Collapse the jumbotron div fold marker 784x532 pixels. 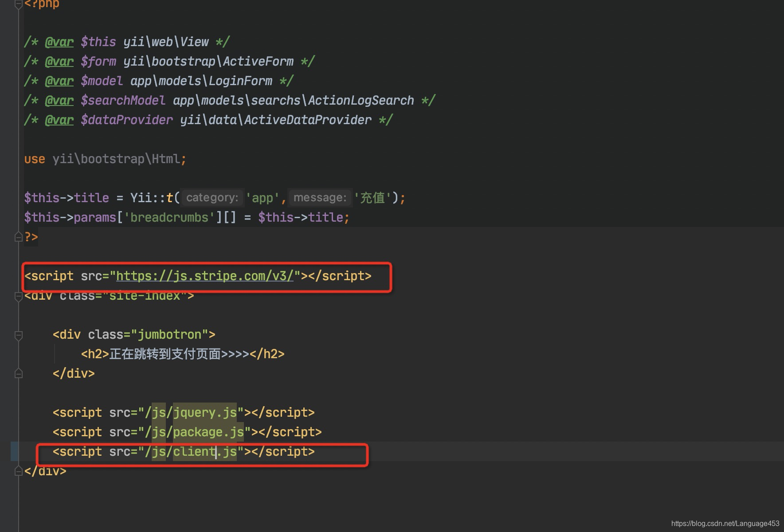pos(19,335)
